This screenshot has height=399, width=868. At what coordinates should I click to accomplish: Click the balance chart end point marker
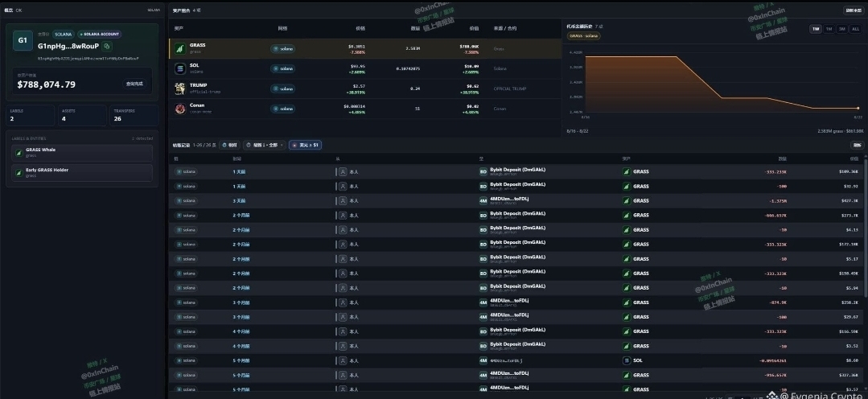pyautogui.click(x=858, y=109)
